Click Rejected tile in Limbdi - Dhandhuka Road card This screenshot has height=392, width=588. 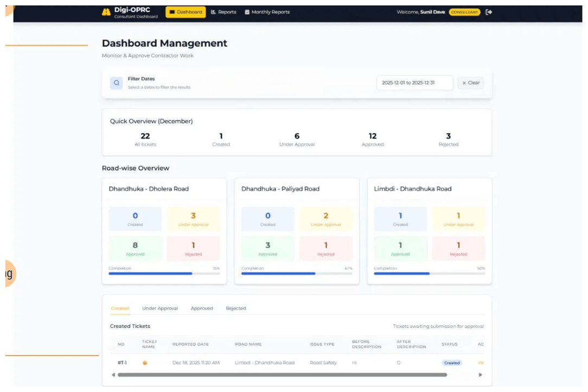point(458,249)
